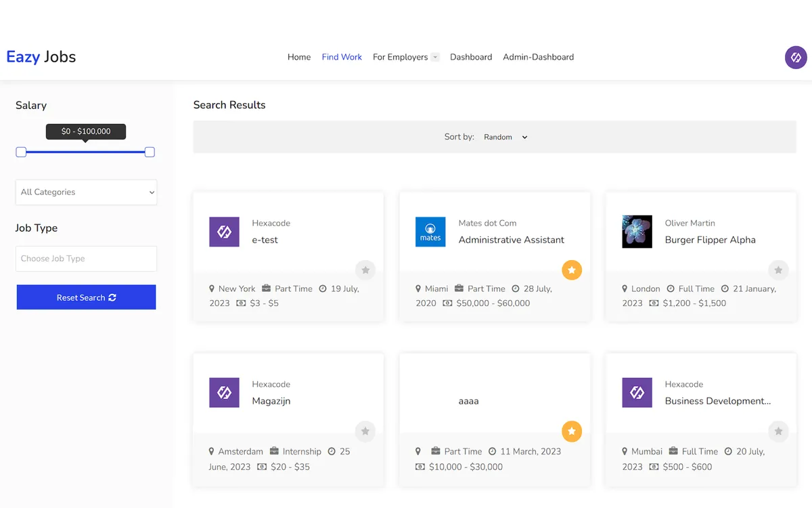Image resolution: width=812 pixels, height=508 pixels.
Task: Click the briefcase icon on Administrative Assistant card
Action: pos(459,289)
